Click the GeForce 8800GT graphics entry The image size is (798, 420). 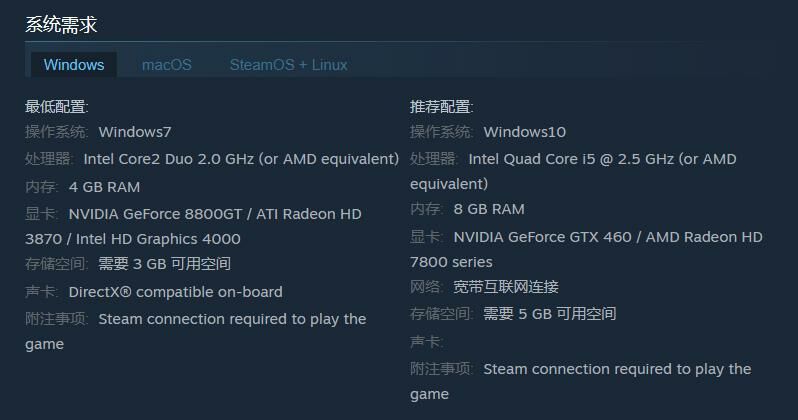tap(214, 214)
